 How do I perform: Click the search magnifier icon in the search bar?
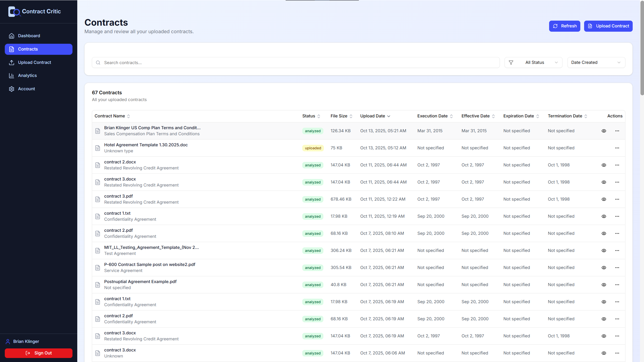(x=98, y=62)
